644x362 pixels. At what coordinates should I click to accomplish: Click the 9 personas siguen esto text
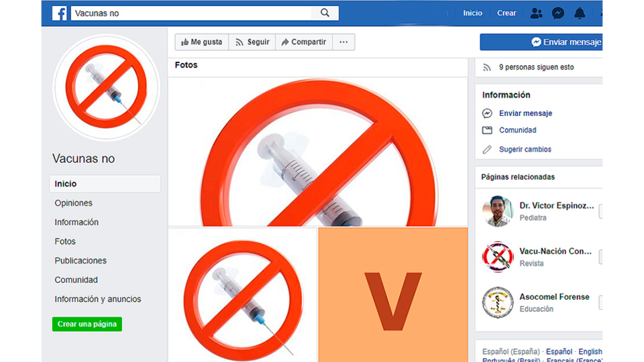coord(537,67)
